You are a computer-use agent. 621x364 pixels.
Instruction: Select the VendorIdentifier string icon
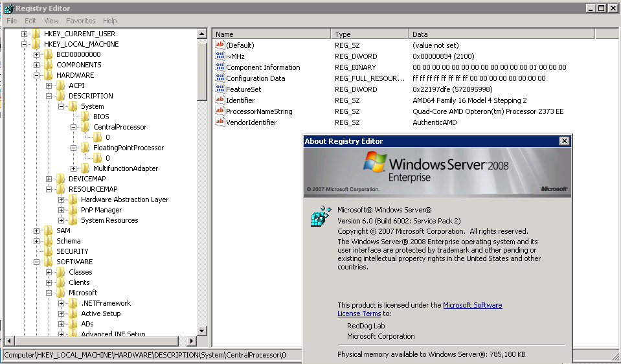[x=220, y=122]
